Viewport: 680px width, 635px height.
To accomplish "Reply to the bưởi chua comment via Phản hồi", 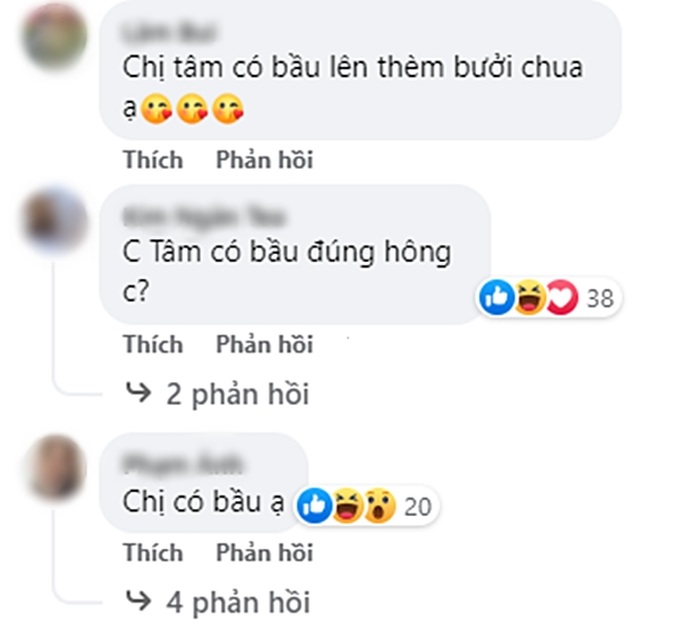I will pyautogui.click(x=265, y=159).
